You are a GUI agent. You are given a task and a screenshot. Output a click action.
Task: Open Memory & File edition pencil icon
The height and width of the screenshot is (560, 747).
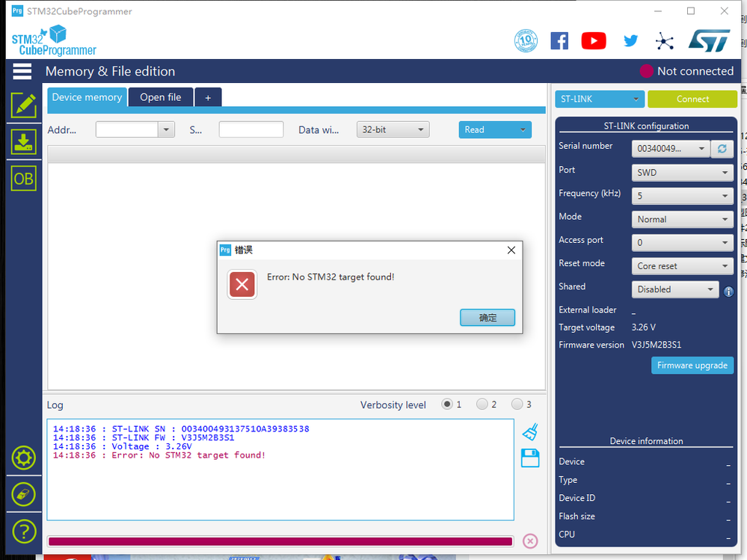(24, 105)
